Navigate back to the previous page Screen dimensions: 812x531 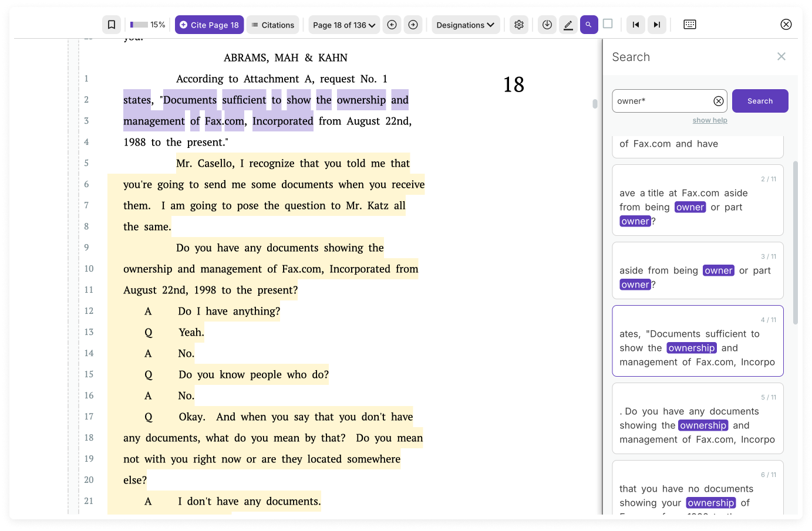pyautogui.click(x=392, y=24)
